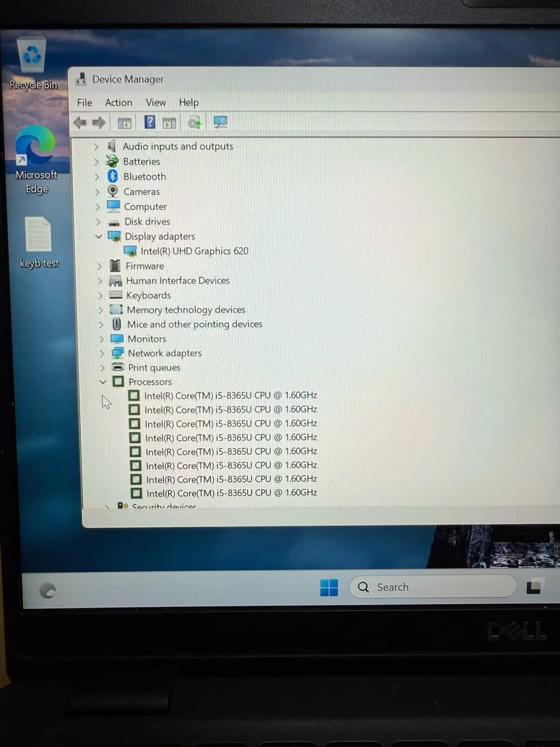Select the 'Monitors' tree label

coord(147,339)
